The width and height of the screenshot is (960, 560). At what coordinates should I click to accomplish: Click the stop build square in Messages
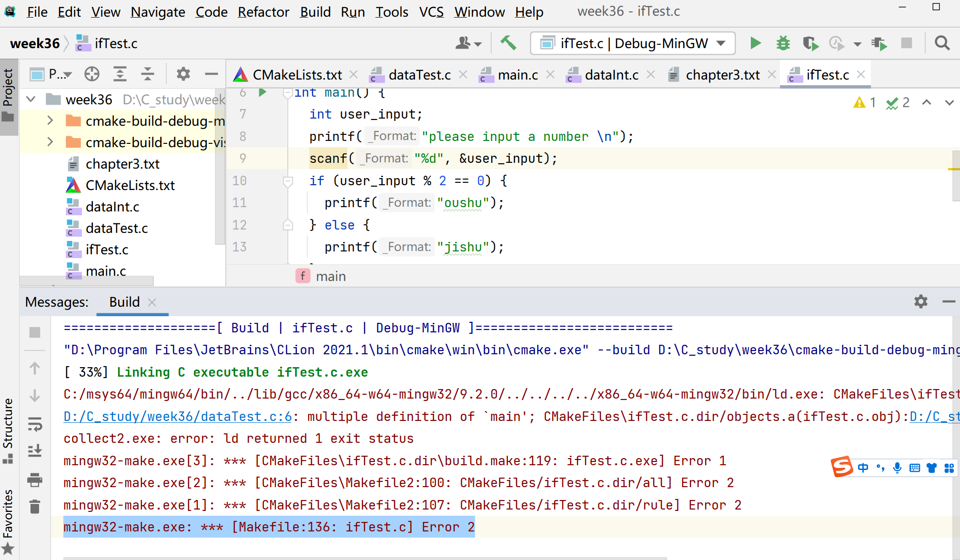[x=35, y=332]
